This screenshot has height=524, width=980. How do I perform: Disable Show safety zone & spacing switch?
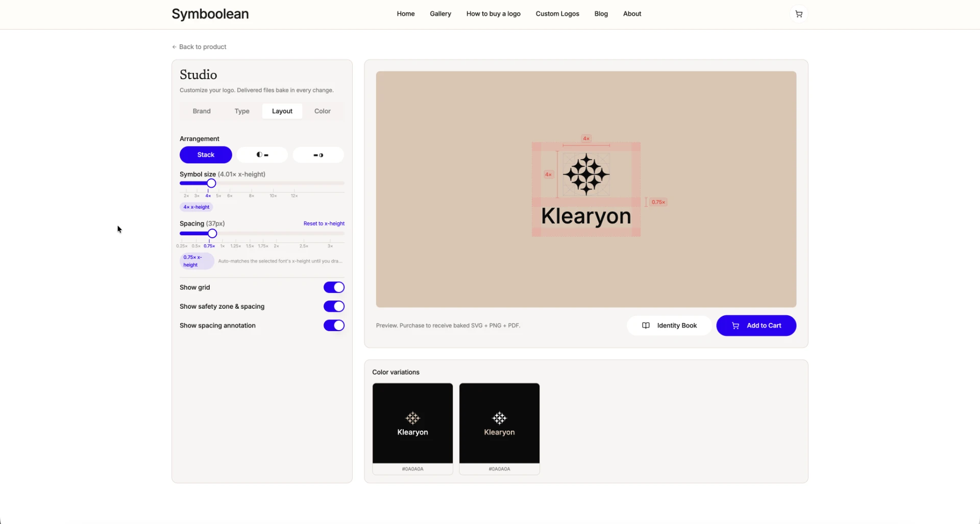(x=334, y=306)
